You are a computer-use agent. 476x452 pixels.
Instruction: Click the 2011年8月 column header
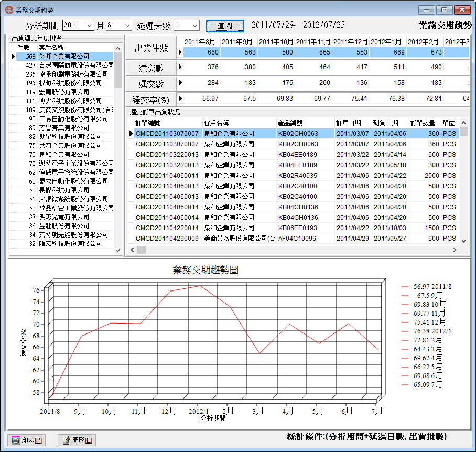[202, 41]
